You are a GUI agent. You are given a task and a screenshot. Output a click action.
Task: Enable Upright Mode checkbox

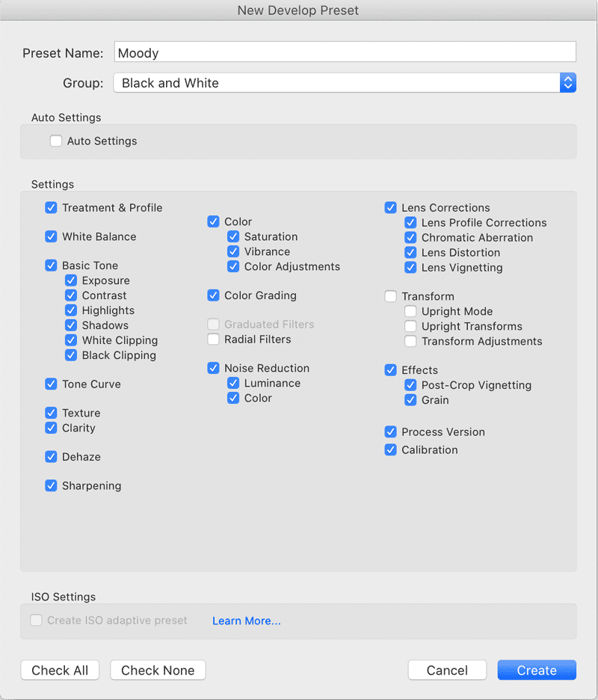[410, 311]
